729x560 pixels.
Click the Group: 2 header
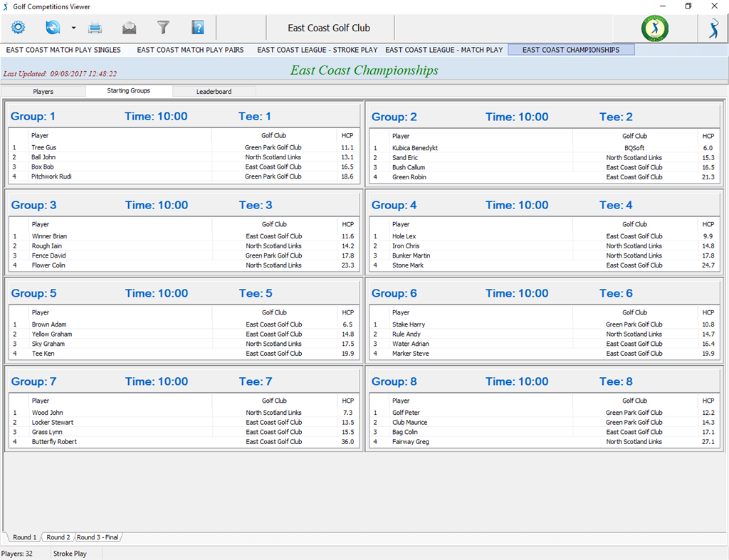click(x=394, y=117)
